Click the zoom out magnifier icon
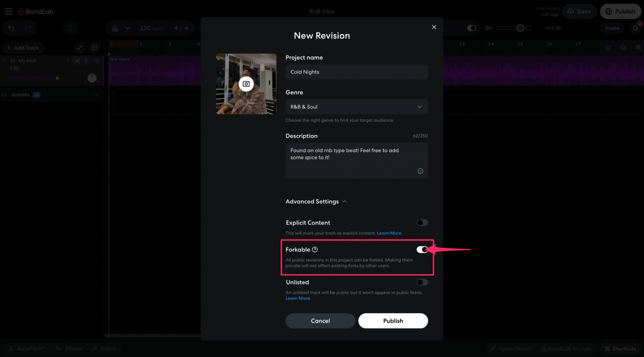This screenshot has width=644, height=357. (623, 48)
